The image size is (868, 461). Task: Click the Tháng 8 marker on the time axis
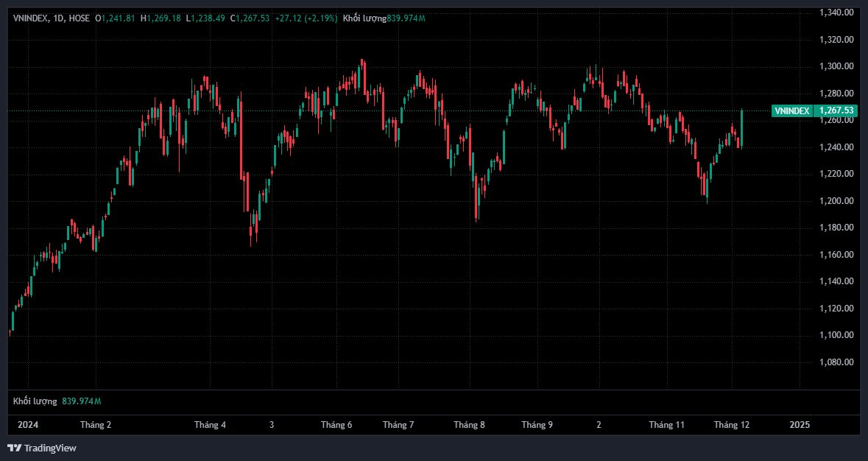[x=469, y=425]
